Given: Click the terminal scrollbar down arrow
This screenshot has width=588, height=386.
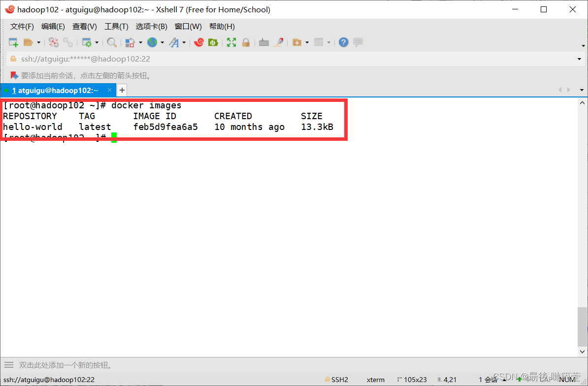Looking at the screenshot, I should point(582,352).
